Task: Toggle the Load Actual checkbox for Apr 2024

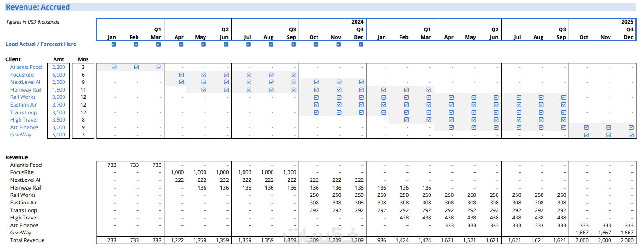Action: (181, 44)
